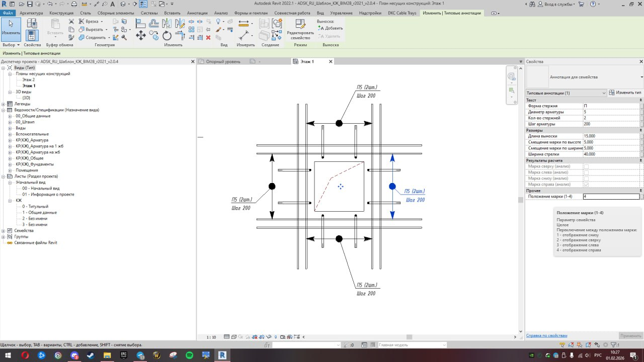The image size is (644, 362).
Task: Toggle 'Марка справа (анализ)' checkbox
Action: coord(586,185)
